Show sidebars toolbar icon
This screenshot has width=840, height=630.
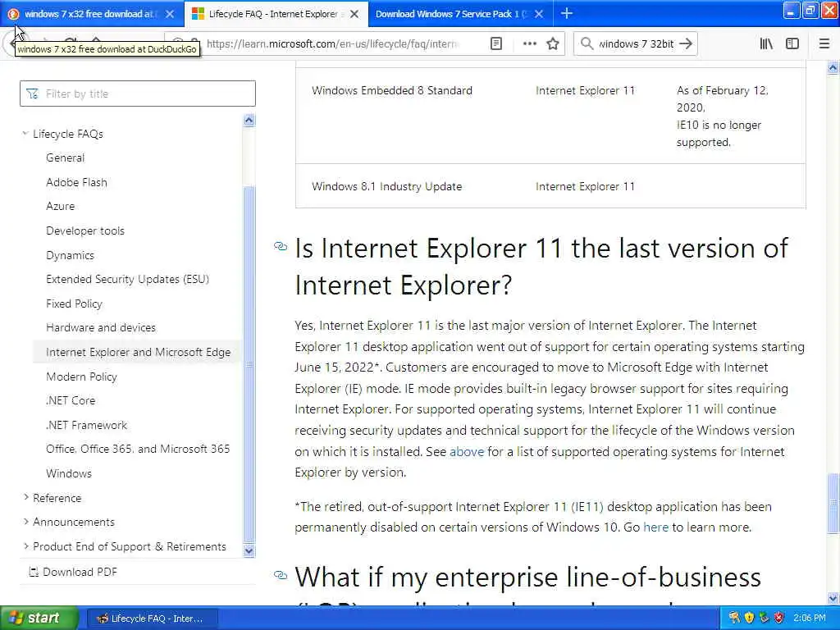pos(792,43)
